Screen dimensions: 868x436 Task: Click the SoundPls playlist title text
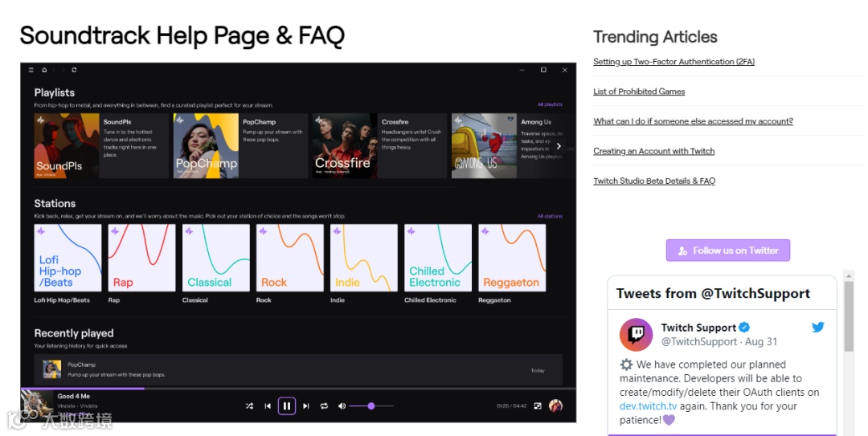[117, 122]
